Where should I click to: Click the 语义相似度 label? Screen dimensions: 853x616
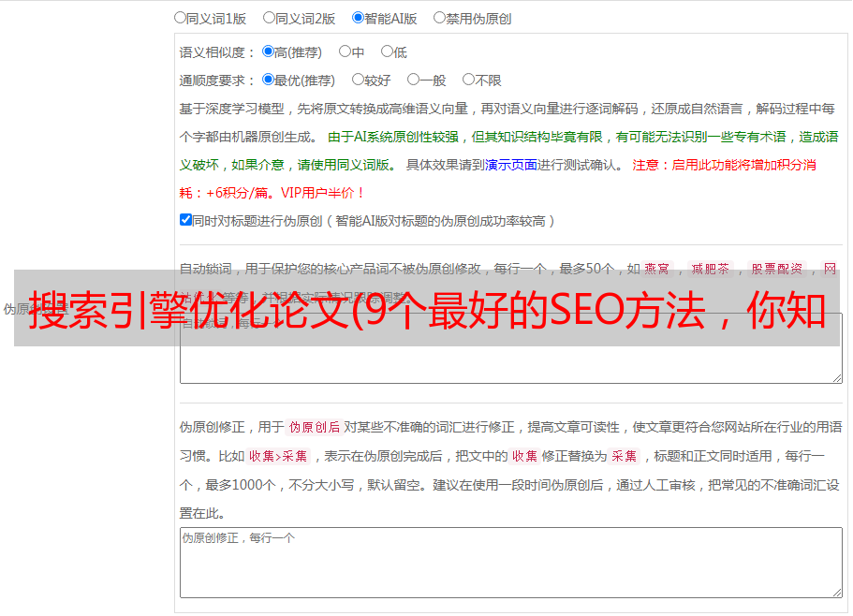(x=217, y=52)
